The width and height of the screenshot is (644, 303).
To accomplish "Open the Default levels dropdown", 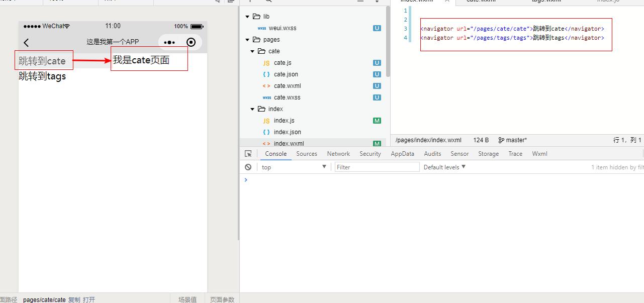I will point(444,167).
